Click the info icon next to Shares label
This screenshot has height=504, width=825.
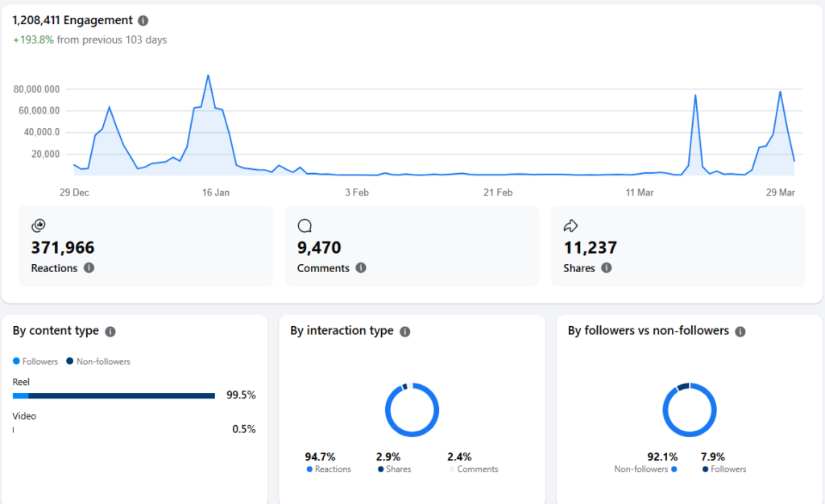[x=606, y=268]
